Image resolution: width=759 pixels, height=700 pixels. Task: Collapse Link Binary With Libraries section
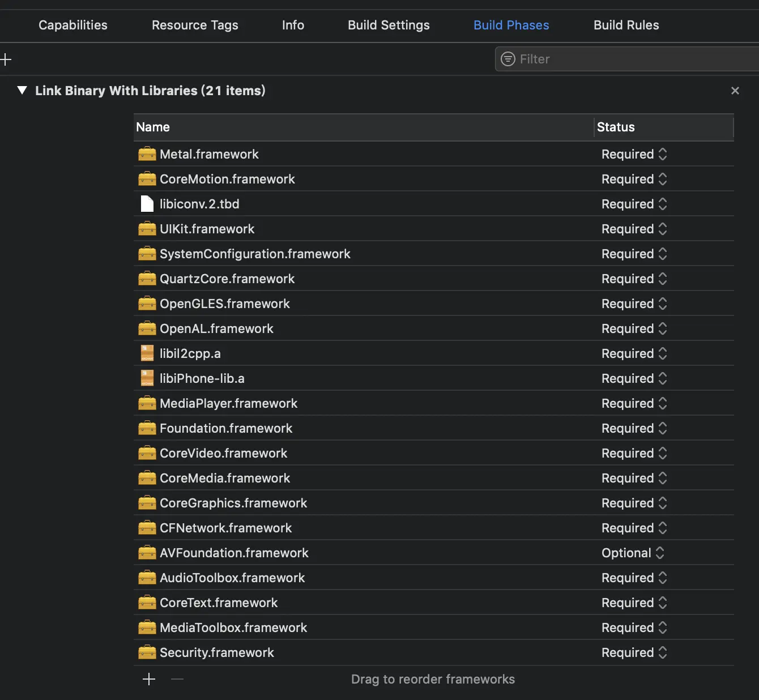[22, 91]
